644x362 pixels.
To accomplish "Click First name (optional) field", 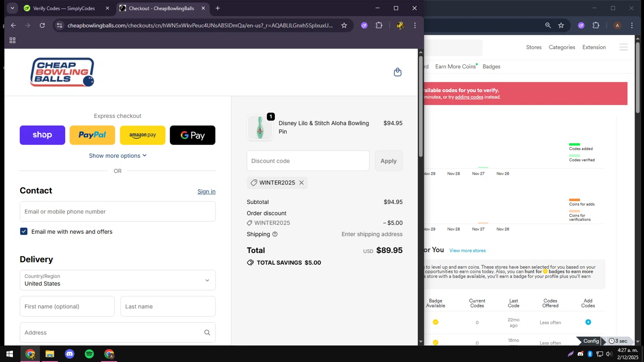I will pyautogui.click(x=67, y=306).
